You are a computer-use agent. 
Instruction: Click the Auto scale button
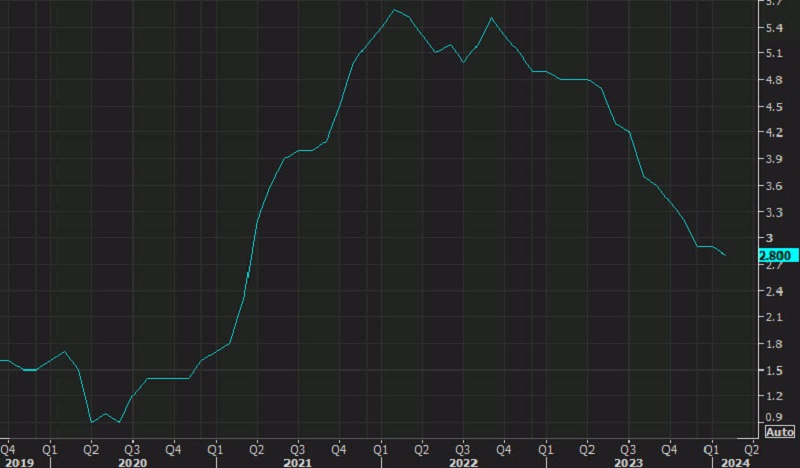pos(780,432)
